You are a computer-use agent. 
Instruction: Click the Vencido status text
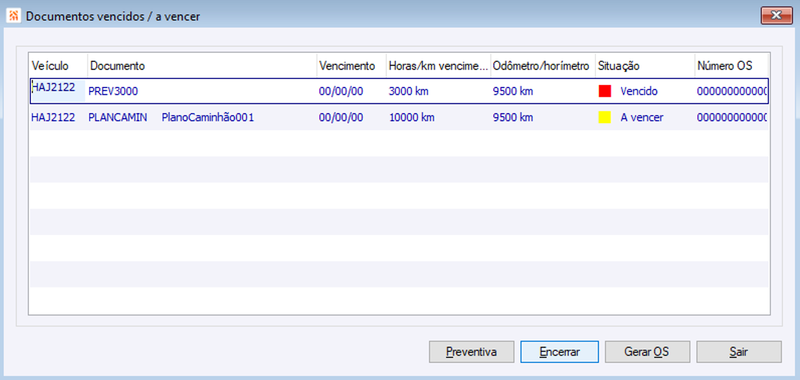(x=639, y=92)
